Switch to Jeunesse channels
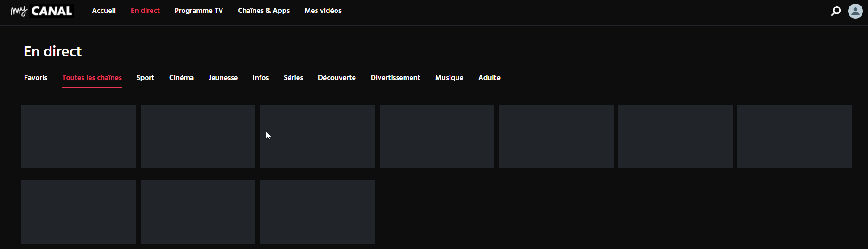This screenshot has height=249, width=868. (x=223, y=78)
